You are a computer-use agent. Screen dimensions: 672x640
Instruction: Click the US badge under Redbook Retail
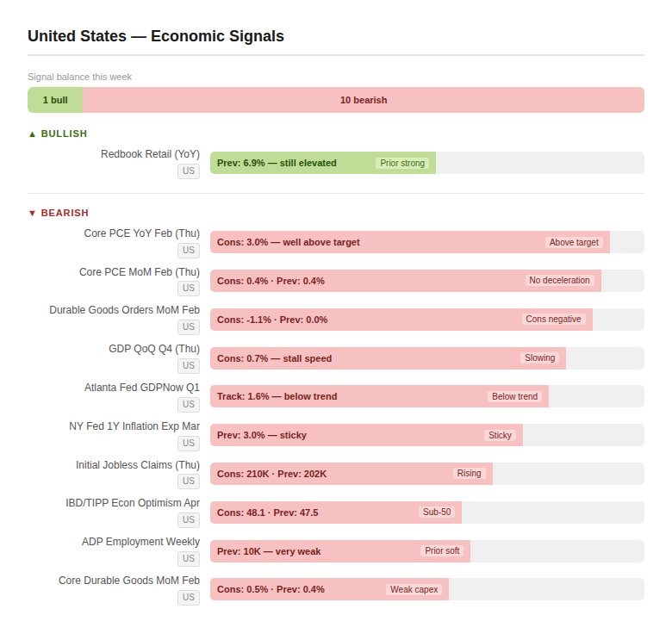pos(189,171)
